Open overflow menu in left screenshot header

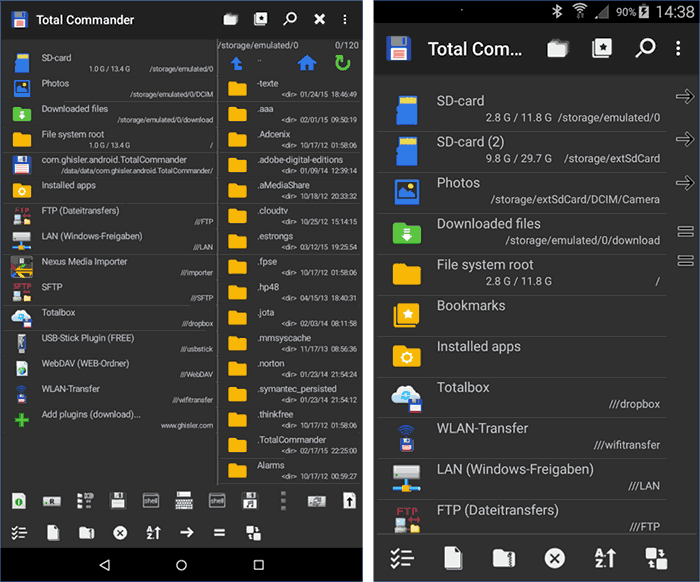click(x=345, y=19)
